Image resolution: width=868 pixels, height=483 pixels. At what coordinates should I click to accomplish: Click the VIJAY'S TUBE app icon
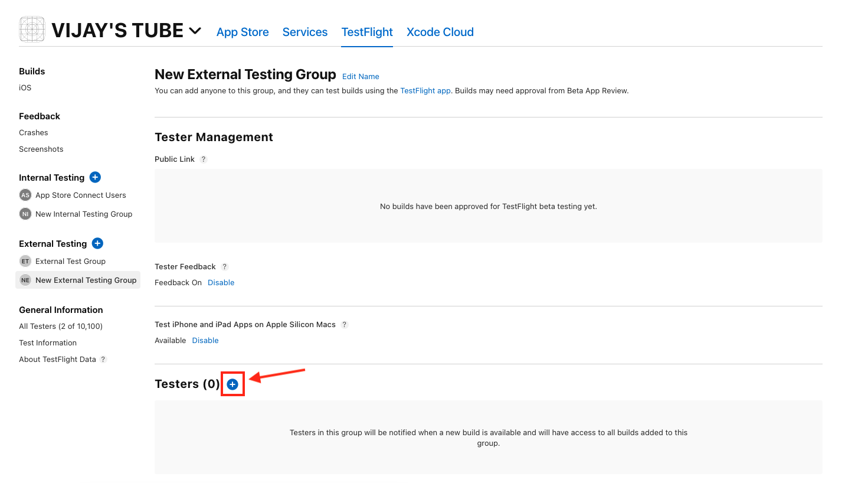point(32,30)
